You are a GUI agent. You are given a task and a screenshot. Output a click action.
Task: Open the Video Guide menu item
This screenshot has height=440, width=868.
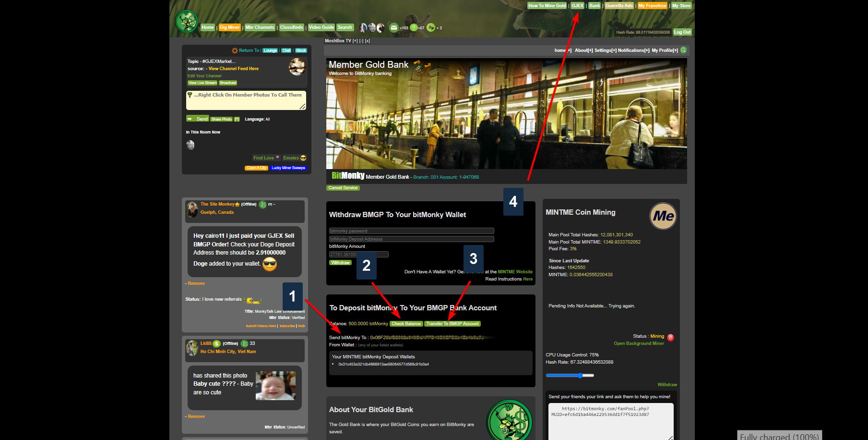(x=321, y=27)
